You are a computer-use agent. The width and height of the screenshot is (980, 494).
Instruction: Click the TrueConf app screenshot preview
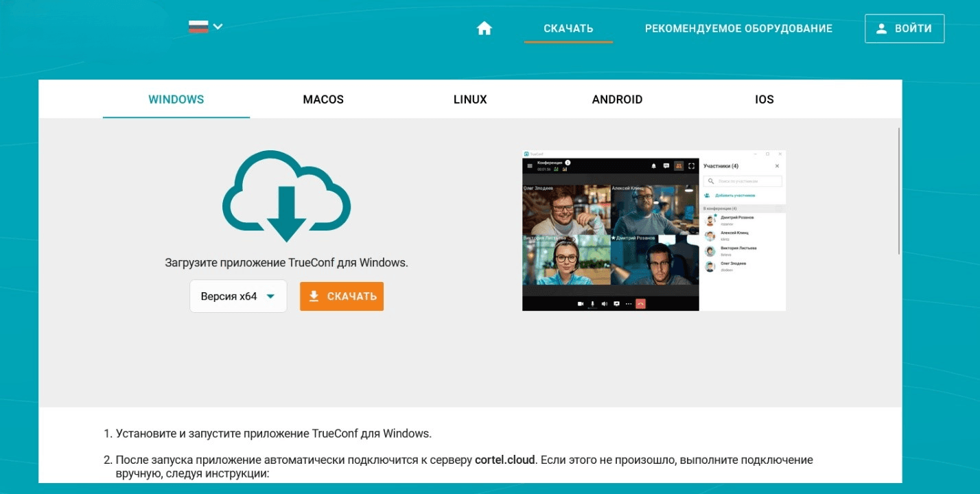tap(653, 231)
